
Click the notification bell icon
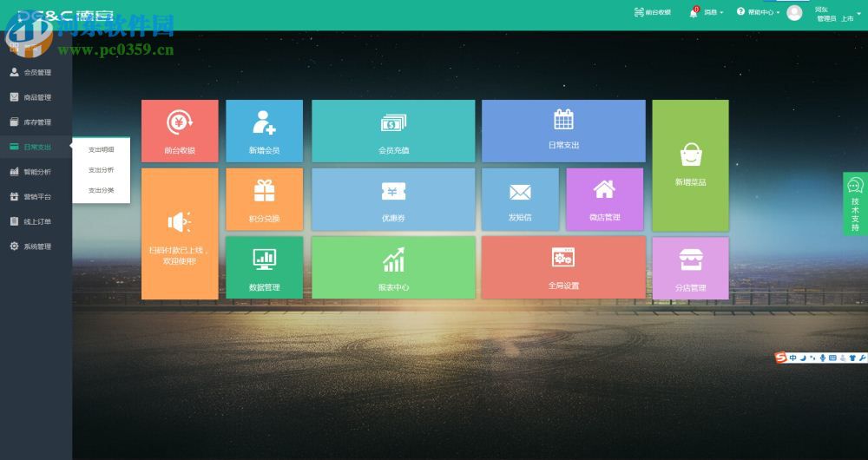tap(693, 12)
